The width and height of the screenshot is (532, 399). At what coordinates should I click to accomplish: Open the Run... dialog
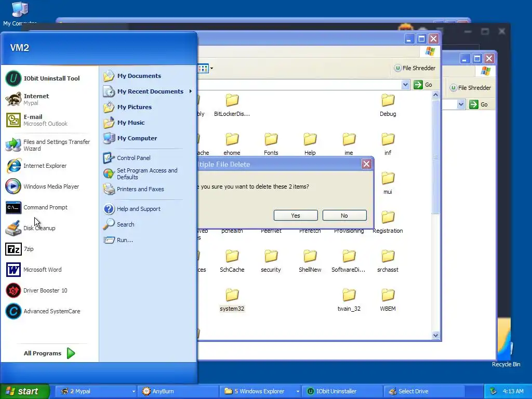pyautogui.click(x=148, y=240)
